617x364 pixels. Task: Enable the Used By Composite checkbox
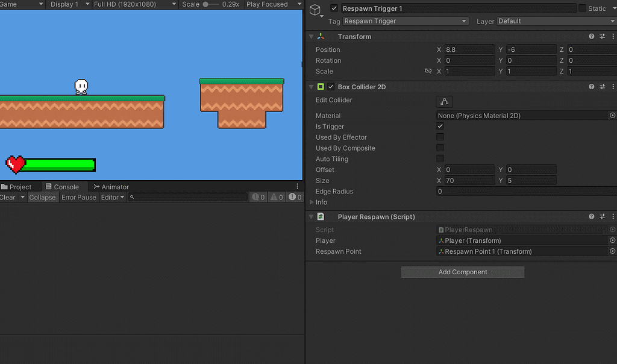point(440,148)
